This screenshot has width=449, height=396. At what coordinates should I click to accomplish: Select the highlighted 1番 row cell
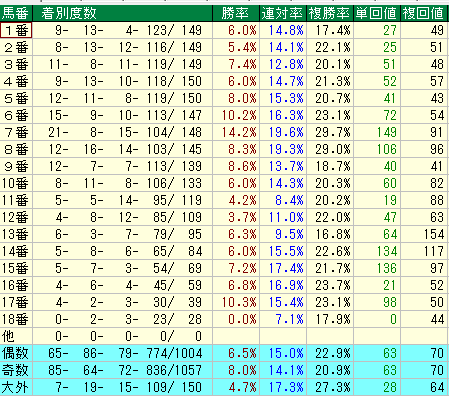coord(16,30)
